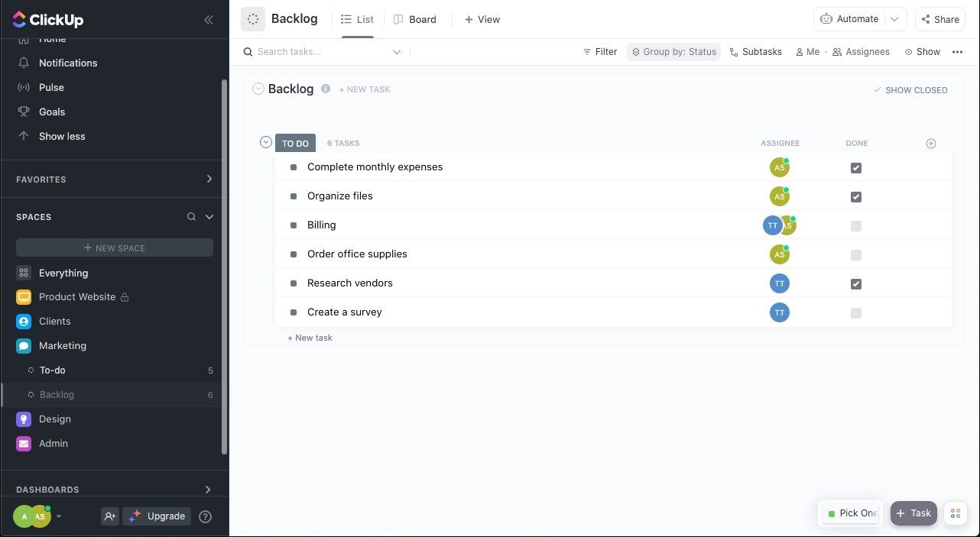Click the Search tasks input field
Viewport: 980px width, 537px height.
tap(323, 52)
